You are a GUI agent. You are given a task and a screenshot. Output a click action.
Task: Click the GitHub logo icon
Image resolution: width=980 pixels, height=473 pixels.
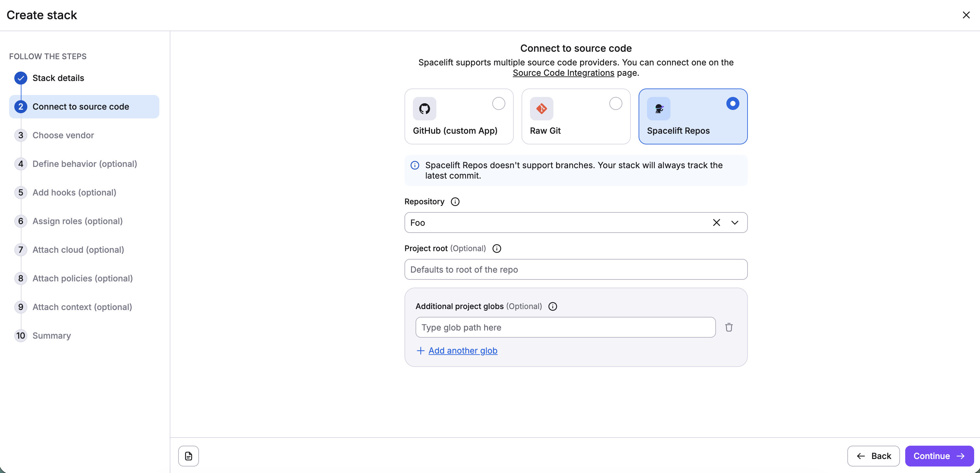tap(425, 108)
